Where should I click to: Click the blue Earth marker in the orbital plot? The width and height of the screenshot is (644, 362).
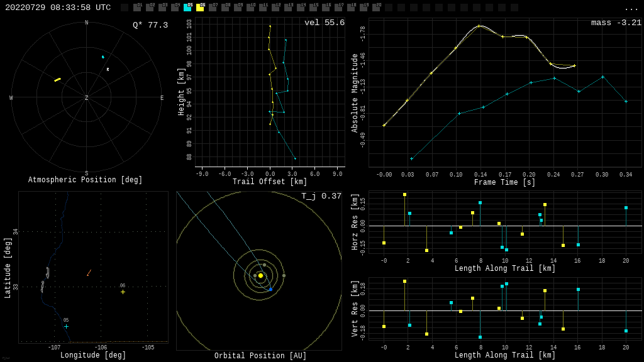pyautogui.click(x=270, y=289)
